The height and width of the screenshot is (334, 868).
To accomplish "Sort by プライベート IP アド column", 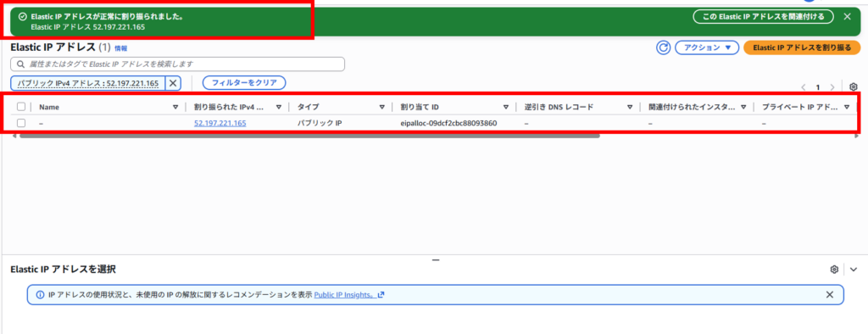I will click(x=847, y=107).
